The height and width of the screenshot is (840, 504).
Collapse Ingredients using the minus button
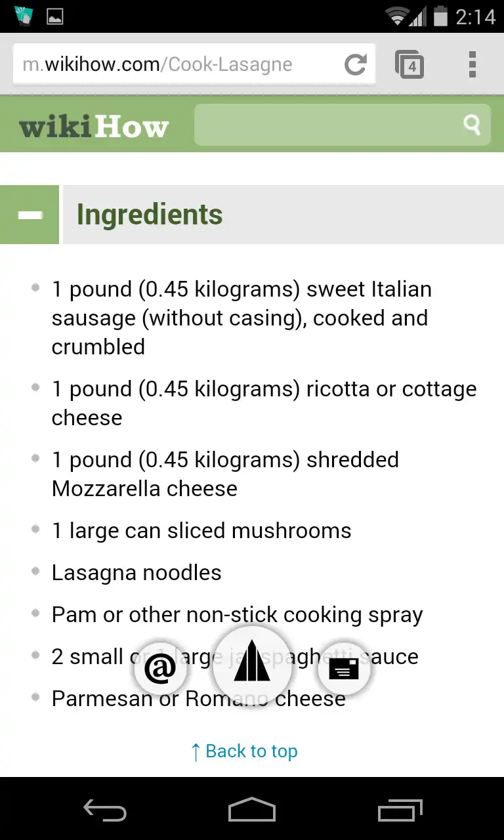point(30,215)
